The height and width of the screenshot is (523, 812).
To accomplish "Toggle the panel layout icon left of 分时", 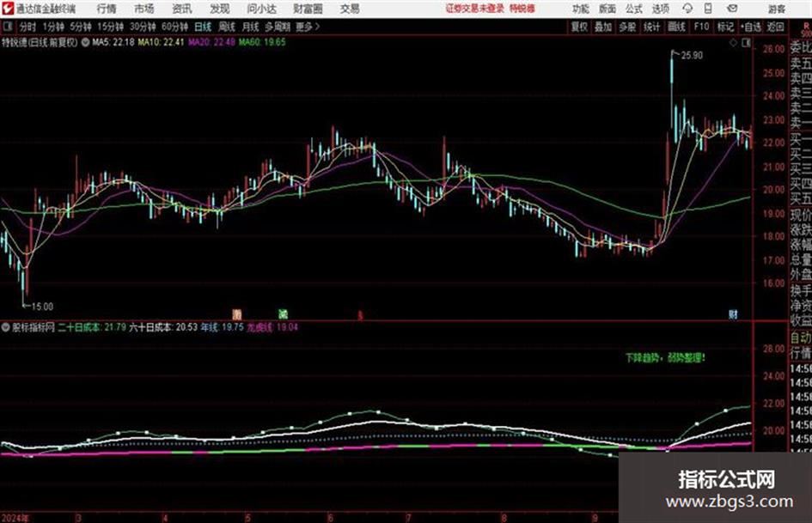I will point(8,27).
